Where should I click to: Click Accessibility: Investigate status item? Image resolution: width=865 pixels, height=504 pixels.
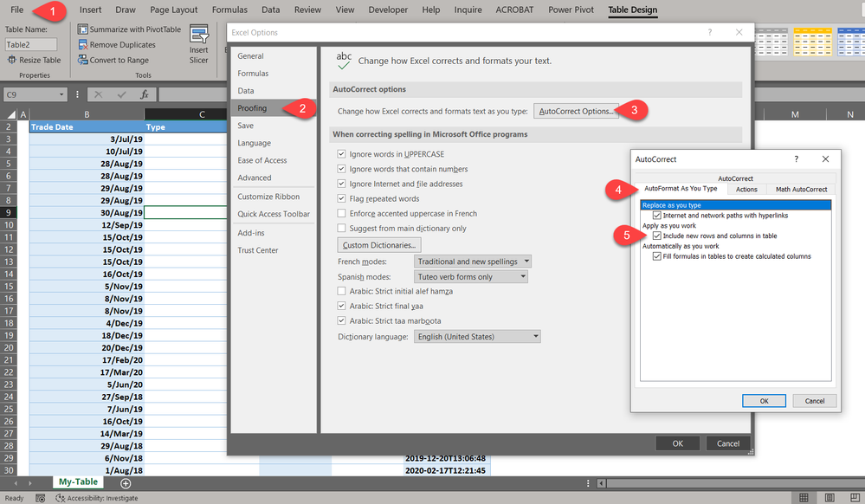coord(96,498)
